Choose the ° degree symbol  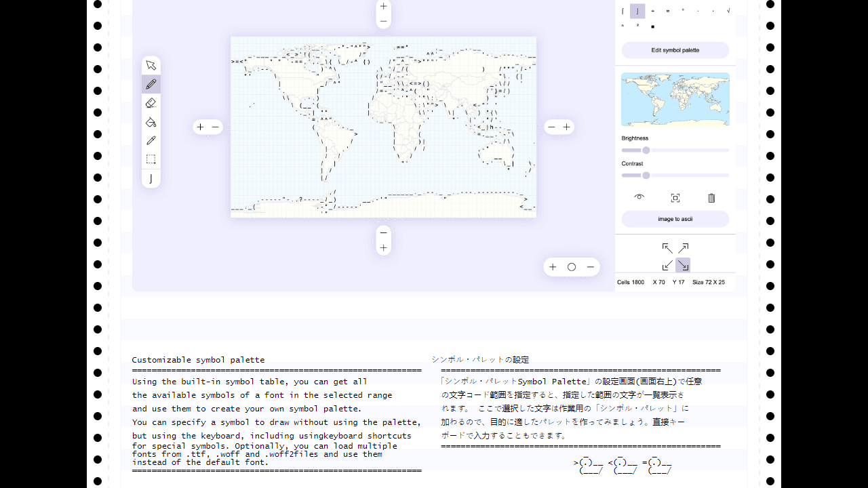pyautogui.click(x=683, y=11)
